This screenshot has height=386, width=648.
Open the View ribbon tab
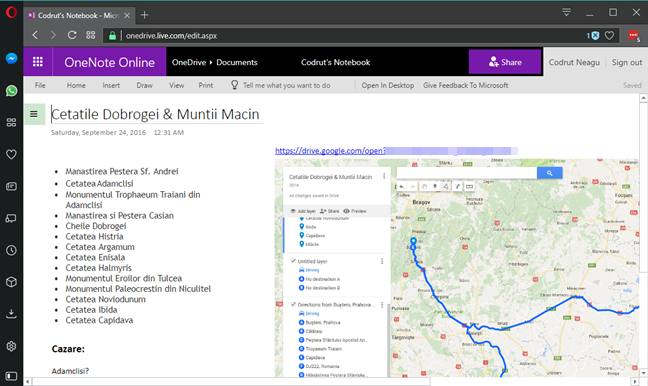(176, 85)
